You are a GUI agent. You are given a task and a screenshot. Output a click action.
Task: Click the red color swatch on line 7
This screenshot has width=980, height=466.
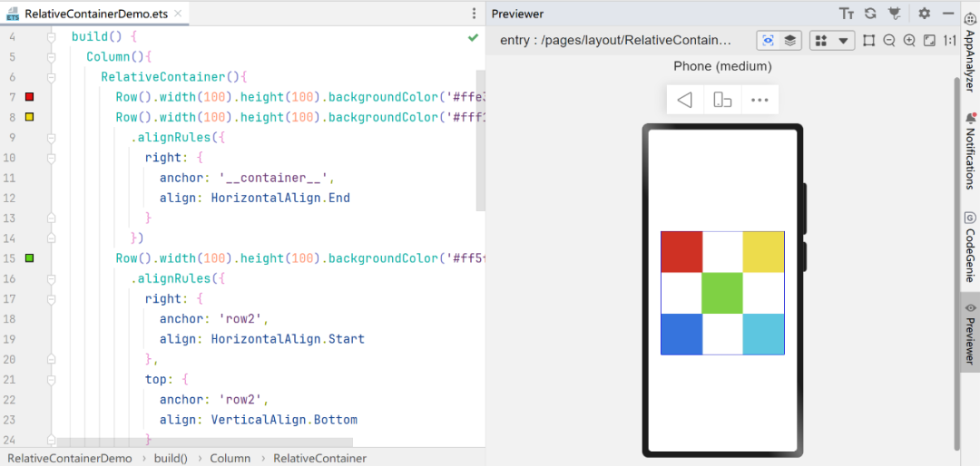pyautogui.click(x=30, y=97)
